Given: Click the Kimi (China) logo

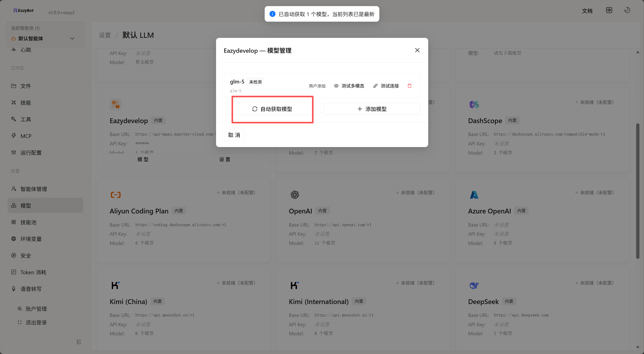Looking at the screenshot, I should click(x=115, y=285).
